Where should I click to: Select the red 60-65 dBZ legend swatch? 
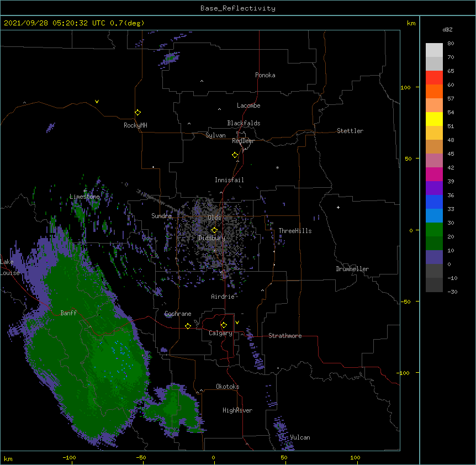pos(434,78)
